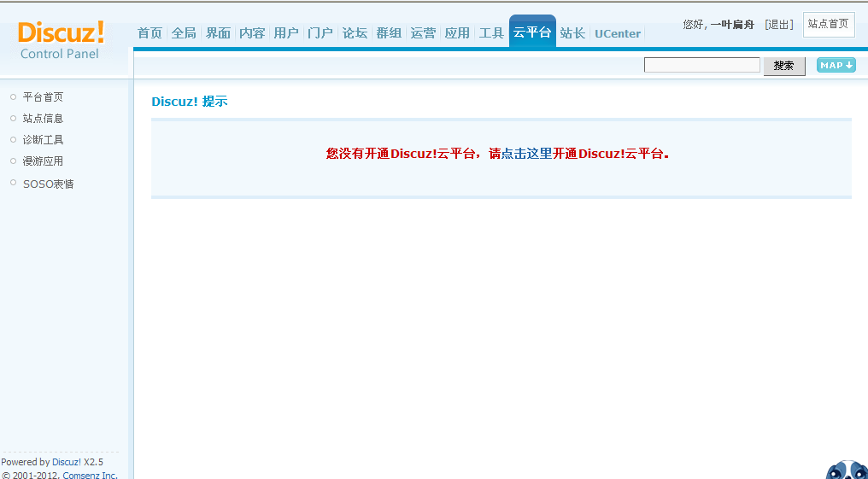Switch to the 全局 tab

[x=184, y=33]
